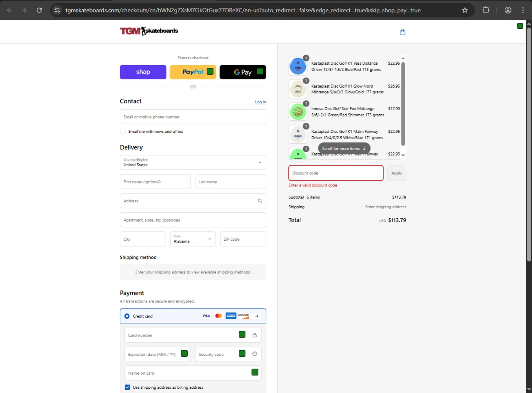Show security code help question mark
Image resolution: width=532 pixels, height=393 pixels.
(x=255, y=354)
